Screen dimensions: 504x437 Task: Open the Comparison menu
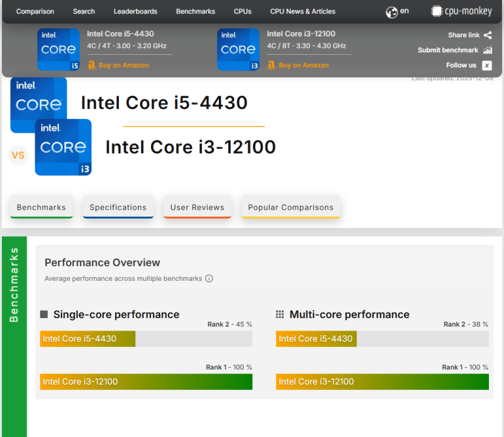click(x=35, y=11)
